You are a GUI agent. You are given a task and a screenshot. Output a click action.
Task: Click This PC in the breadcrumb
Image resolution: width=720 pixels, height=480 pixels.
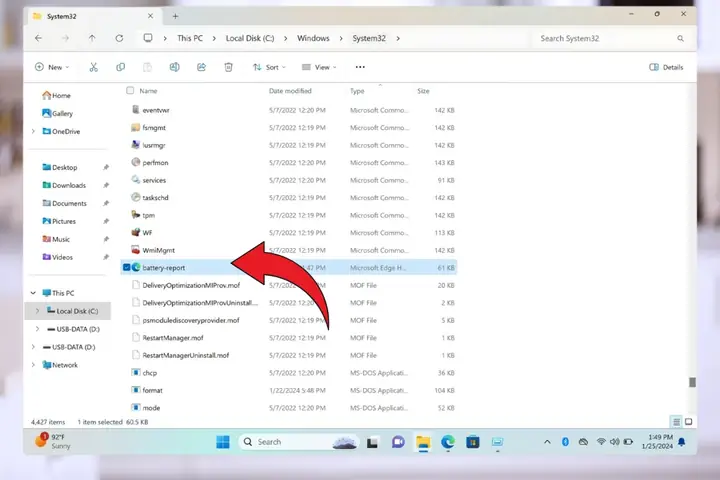190,39
